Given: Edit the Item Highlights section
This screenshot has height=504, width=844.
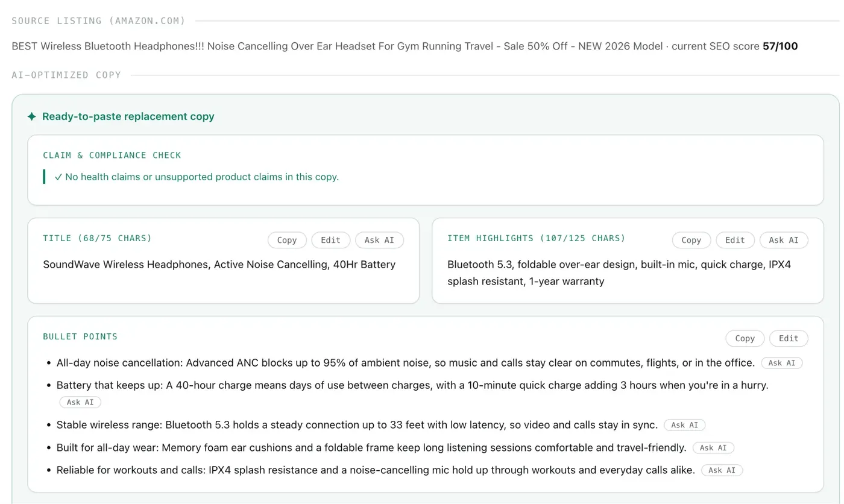Looking at the screenshot, I should [x=735, y=240].
